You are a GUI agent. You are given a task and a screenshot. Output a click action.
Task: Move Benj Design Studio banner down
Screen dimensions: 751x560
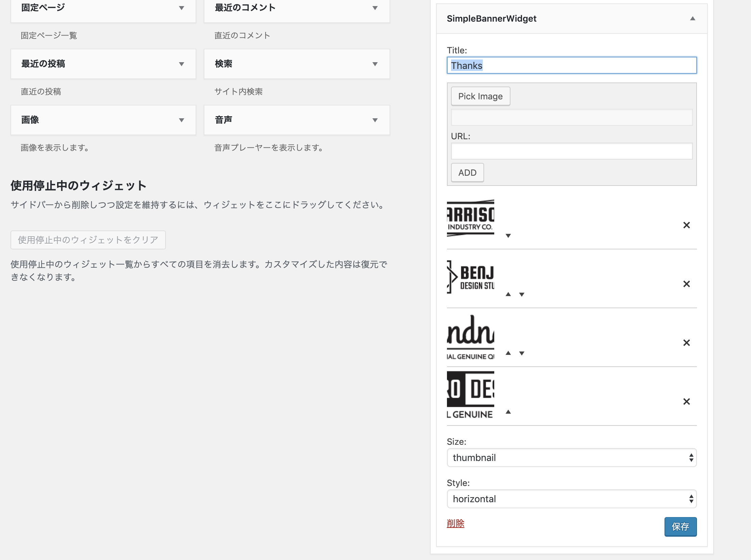click(x=522, y=294)
